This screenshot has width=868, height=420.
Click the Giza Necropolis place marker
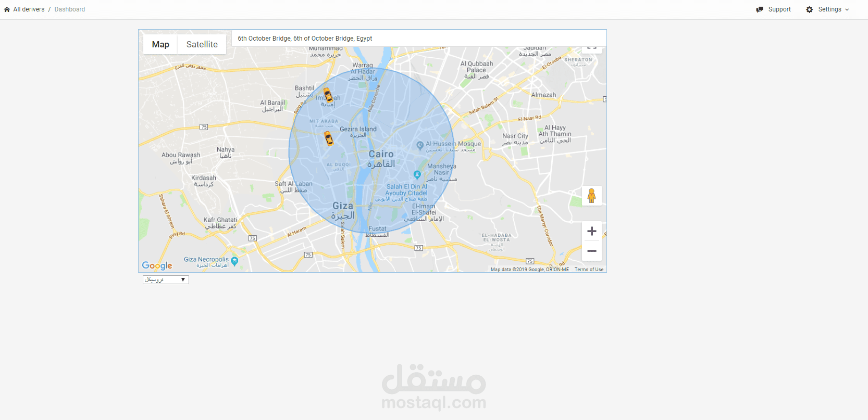tap(234, 261)
